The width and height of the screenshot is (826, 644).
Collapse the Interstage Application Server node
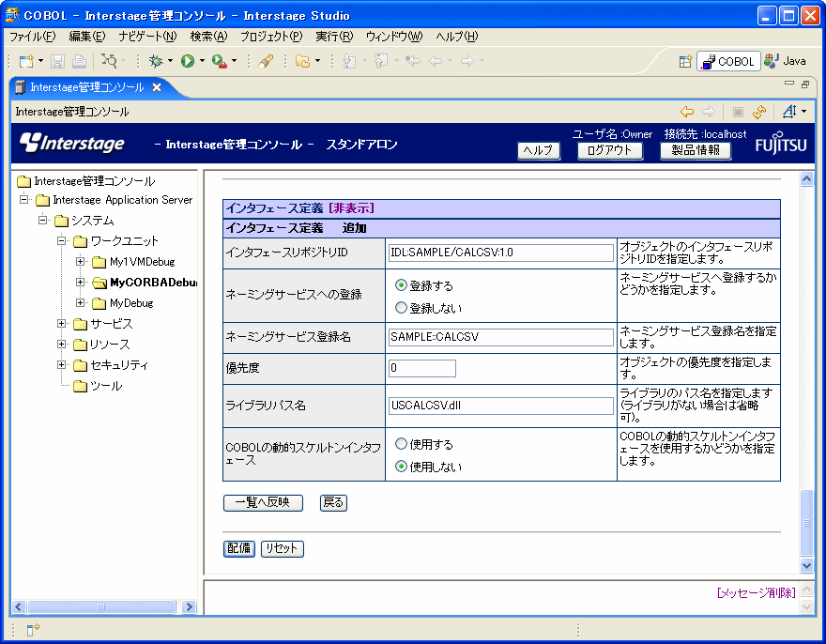(x=24, y=200)
